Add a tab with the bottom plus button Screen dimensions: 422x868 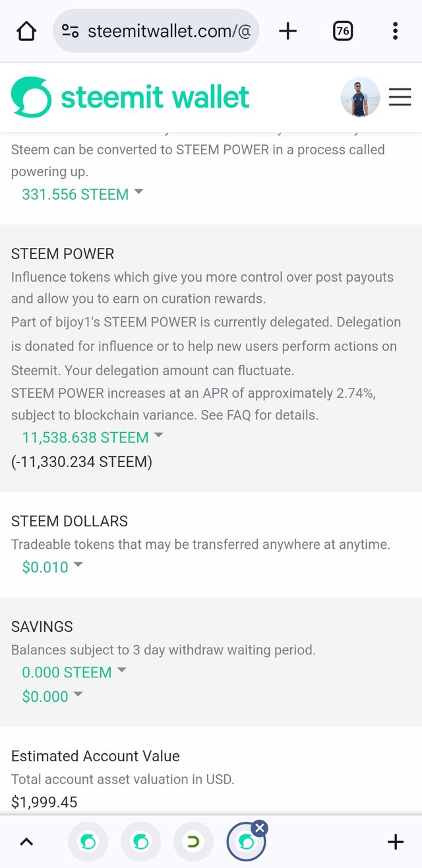point(396,842)
